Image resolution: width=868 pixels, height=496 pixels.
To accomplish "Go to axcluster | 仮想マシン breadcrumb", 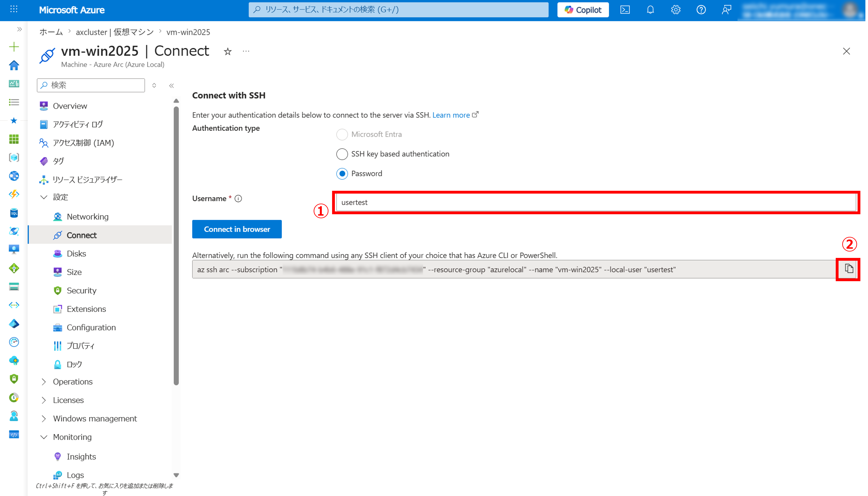I will point(115,32).
